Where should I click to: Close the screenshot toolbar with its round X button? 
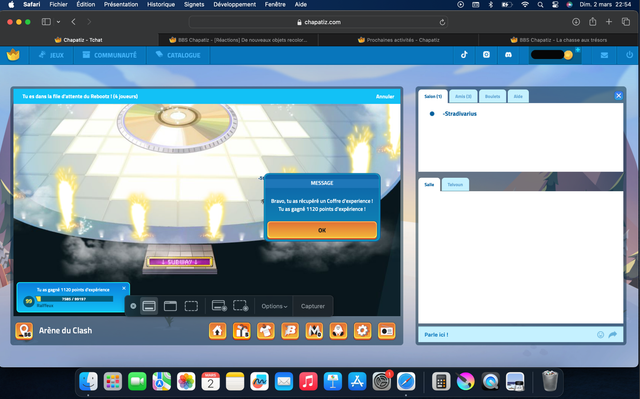click(x=133, y=306)
